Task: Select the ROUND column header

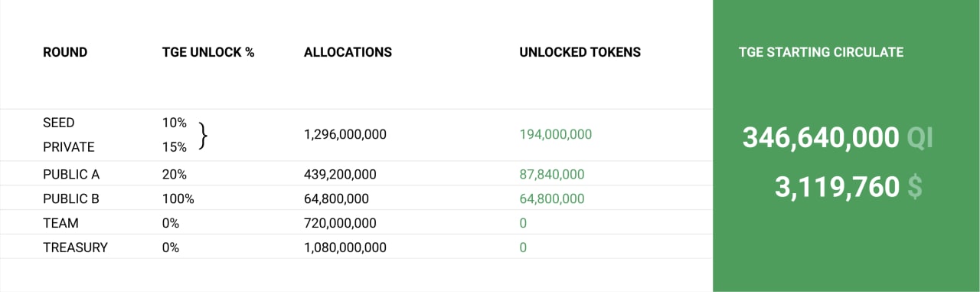Action: coord(65,53)
